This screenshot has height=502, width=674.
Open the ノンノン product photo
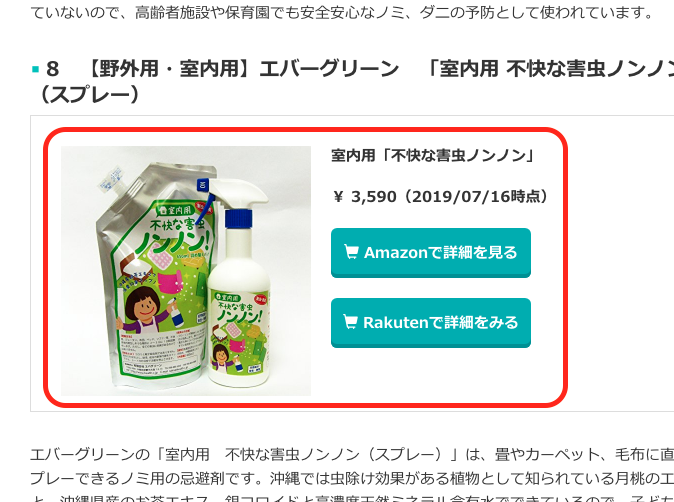pos(186,271)
